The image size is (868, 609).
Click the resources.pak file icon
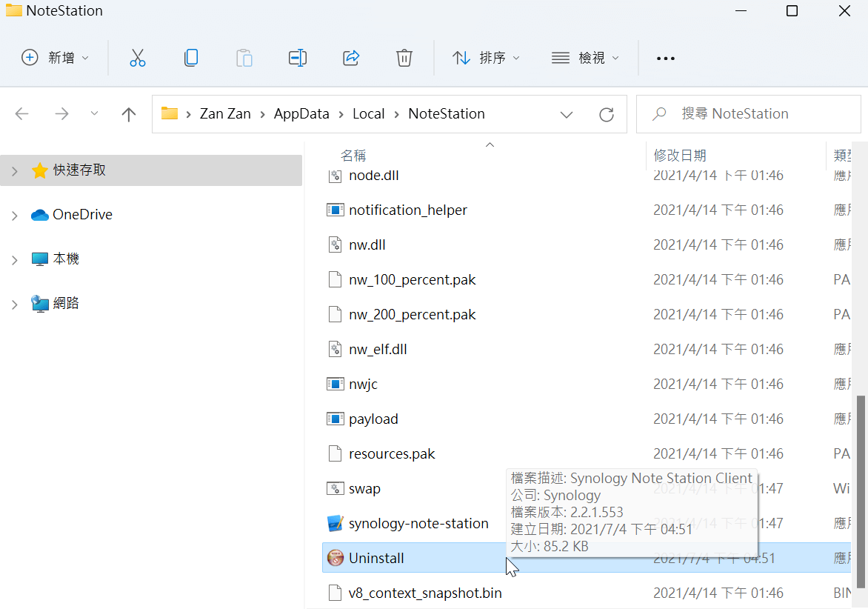click(335, 454)
